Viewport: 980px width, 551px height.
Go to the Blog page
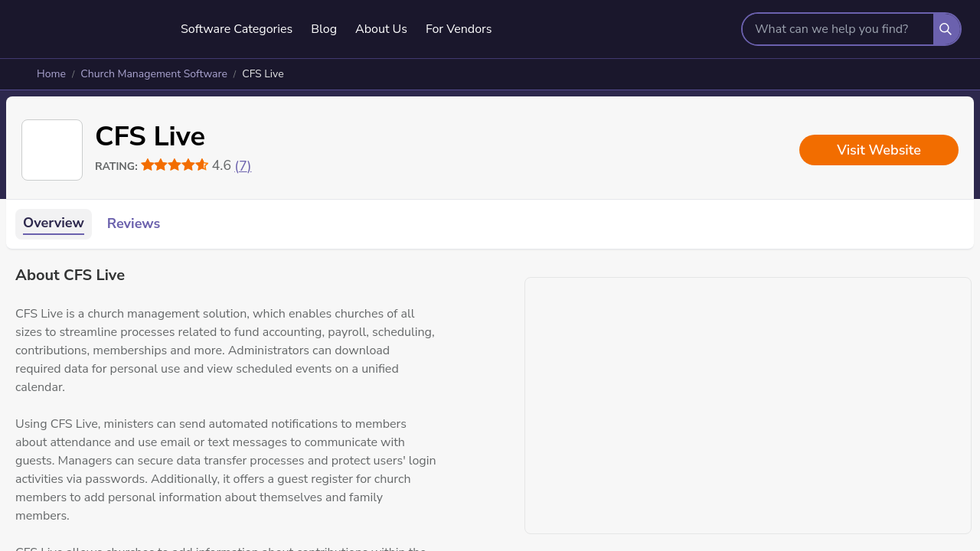click(x=324, y=29)
